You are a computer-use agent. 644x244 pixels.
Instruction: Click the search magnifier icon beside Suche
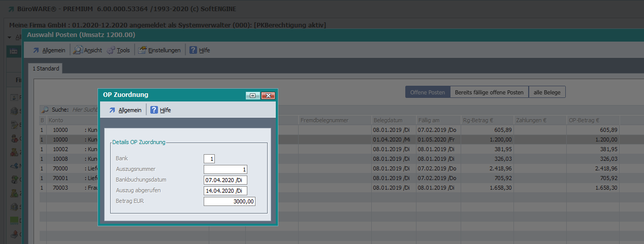45,109
